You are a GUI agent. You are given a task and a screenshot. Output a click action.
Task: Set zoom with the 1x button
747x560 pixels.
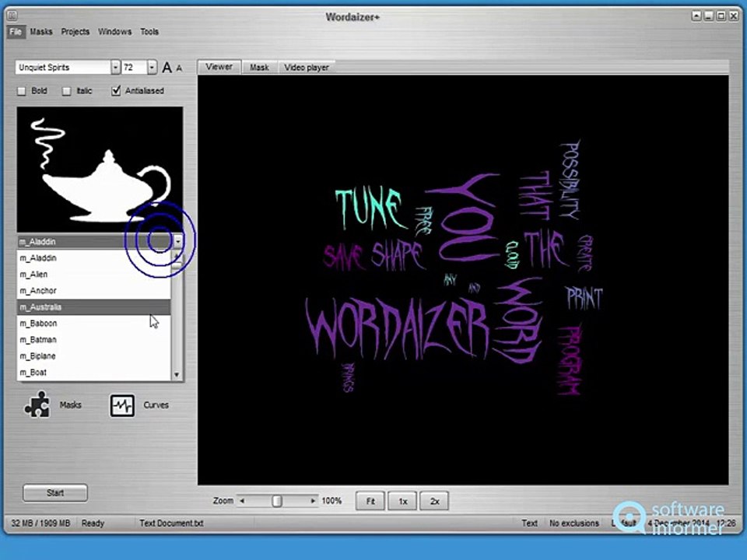tap(402, 501)
